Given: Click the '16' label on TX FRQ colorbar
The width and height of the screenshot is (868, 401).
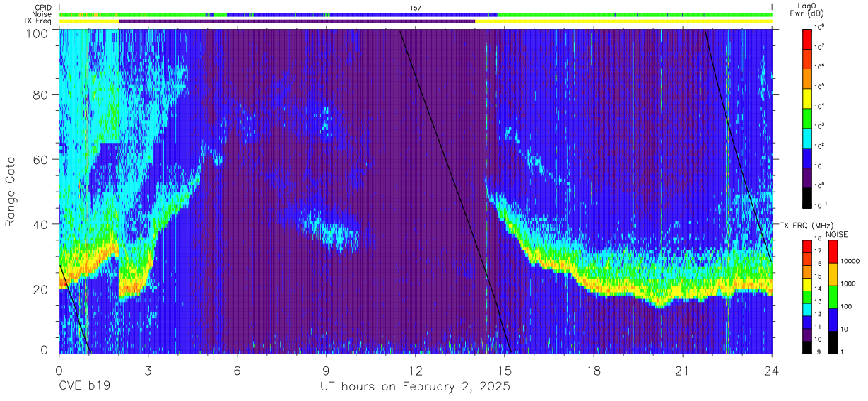Looking at the screenshot, I should pos(818,264).
